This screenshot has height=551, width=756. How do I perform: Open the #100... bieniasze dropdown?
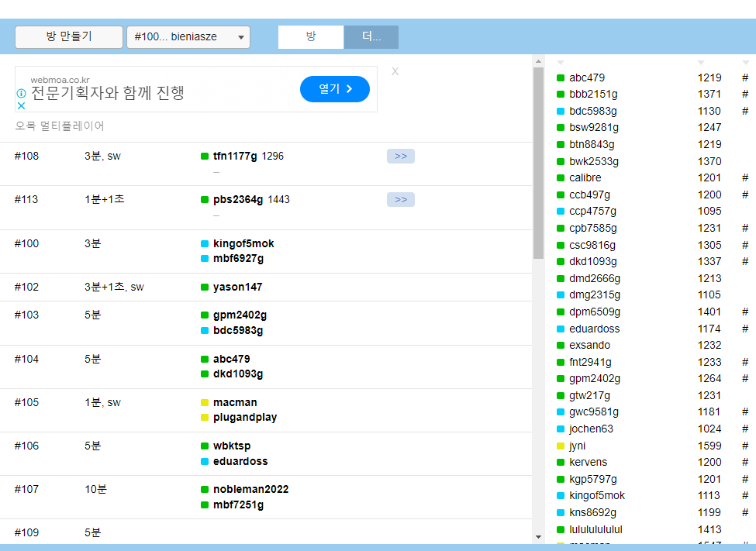tap(188, 37)
